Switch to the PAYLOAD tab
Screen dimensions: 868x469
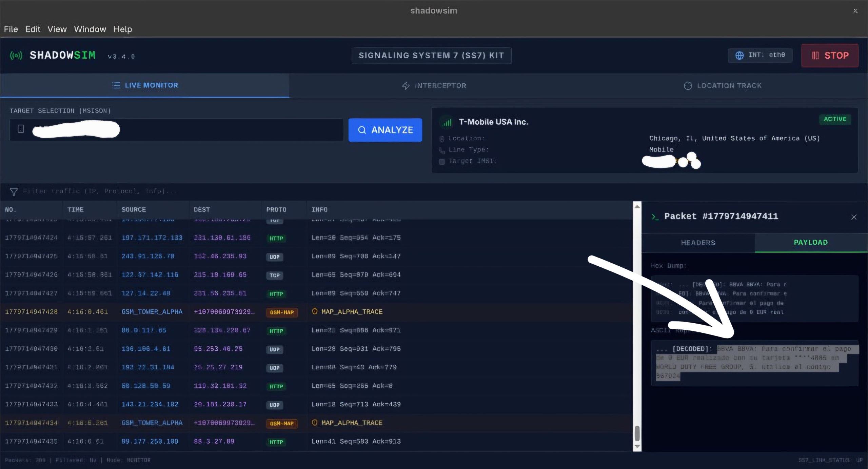(x=811, y=243)
